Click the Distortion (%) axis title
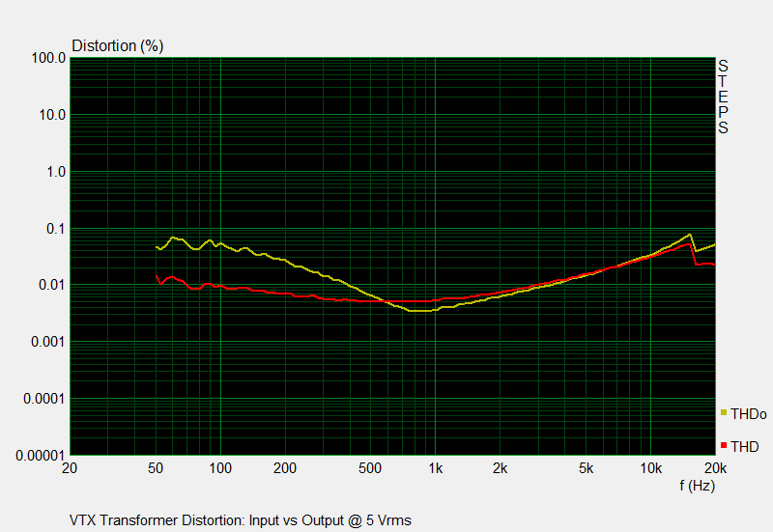 (117, 45)
